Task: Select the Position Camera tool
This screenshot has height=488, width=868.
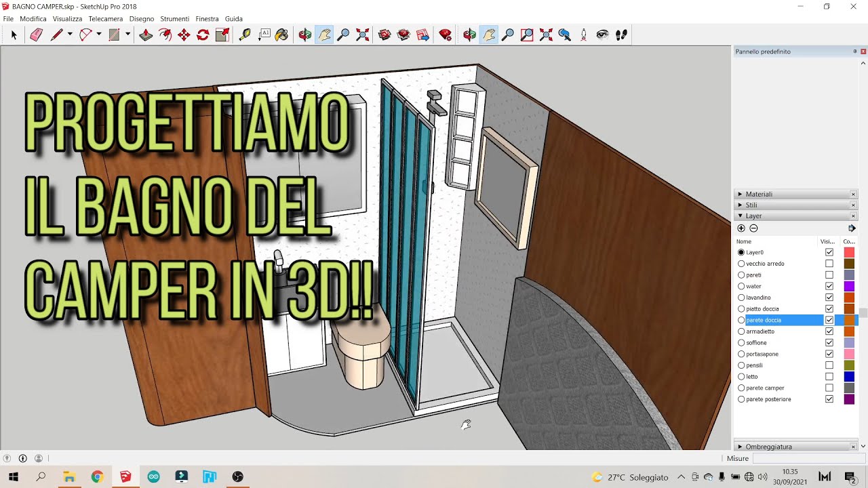Action: point(583,35)
